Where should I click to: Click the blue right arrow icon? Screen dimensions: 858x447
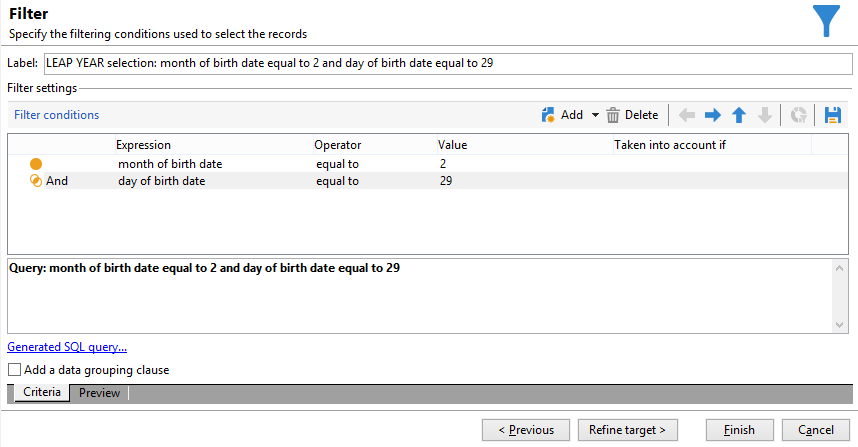[x=713, y=115]
